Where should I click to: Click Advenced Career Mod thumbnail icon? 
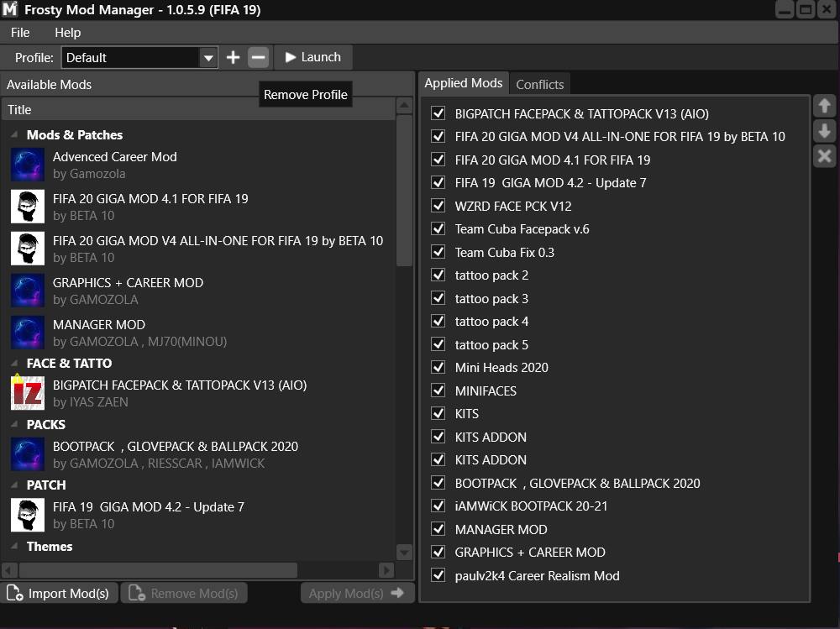[28, 165]
